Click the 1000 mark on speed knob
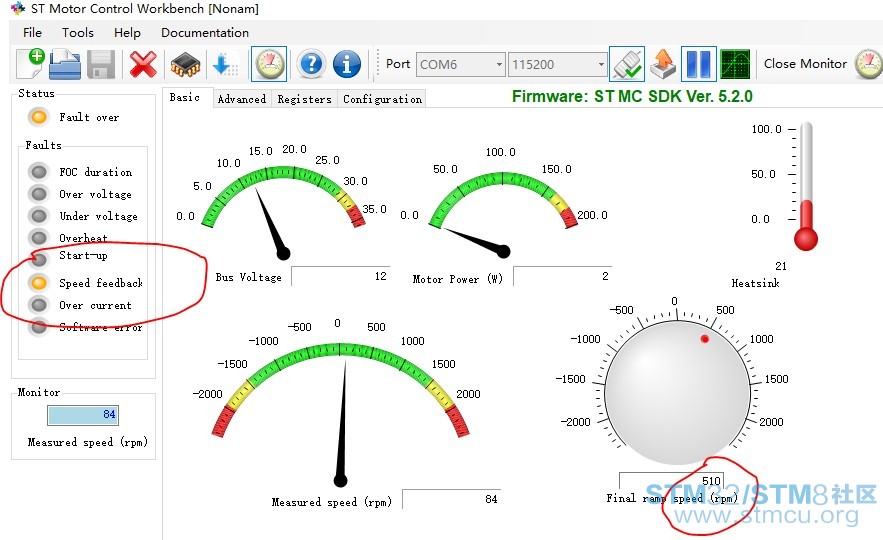 [761, 339]
